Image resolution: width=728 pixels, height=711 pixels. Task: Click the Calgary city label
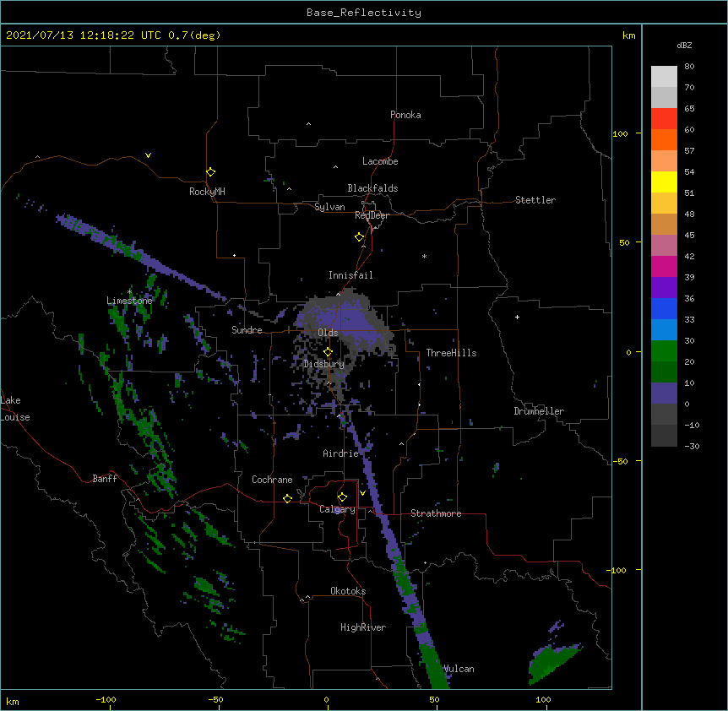[337, 509]
